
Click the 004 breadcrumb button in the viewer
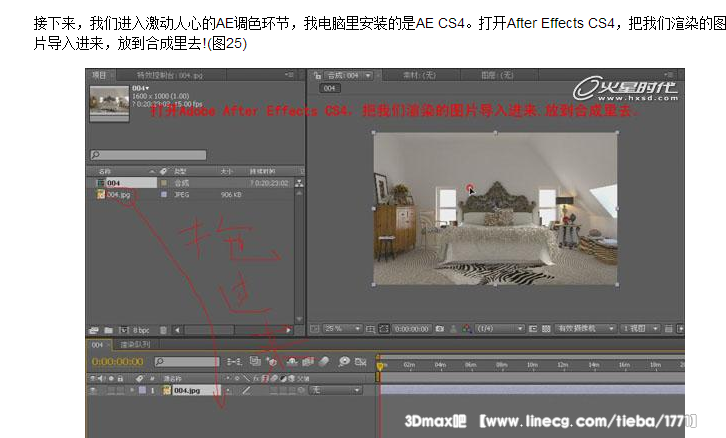[x=329, y=88]
